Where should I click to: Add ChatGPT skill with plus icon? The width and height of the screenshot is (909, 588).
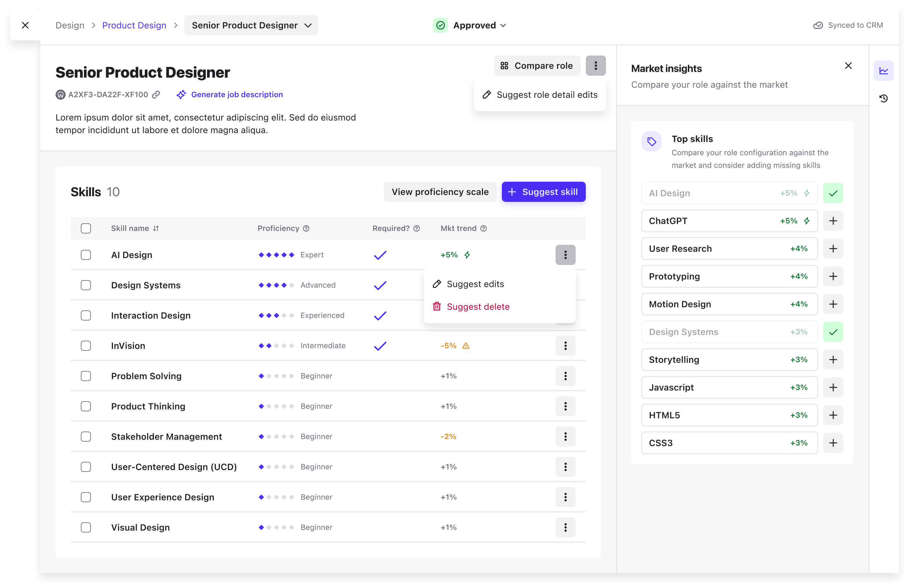coord(833,221)
